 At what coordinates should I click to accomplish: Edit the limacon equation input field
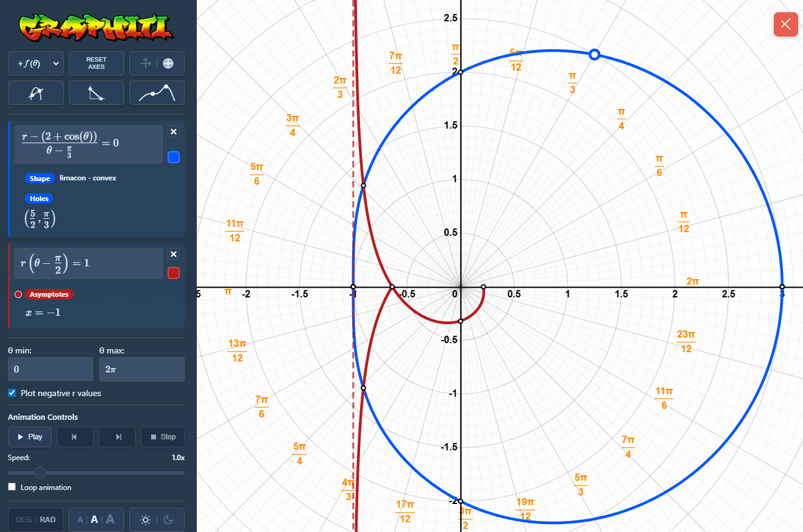pyautogui.click(x=88, y=144)
